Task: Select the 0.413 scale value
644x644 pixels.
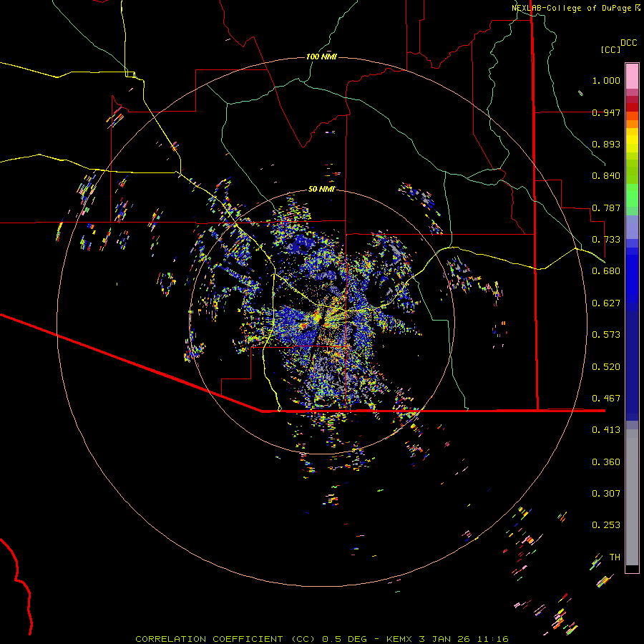Action: pyautogui.click(x=606, y=430)
